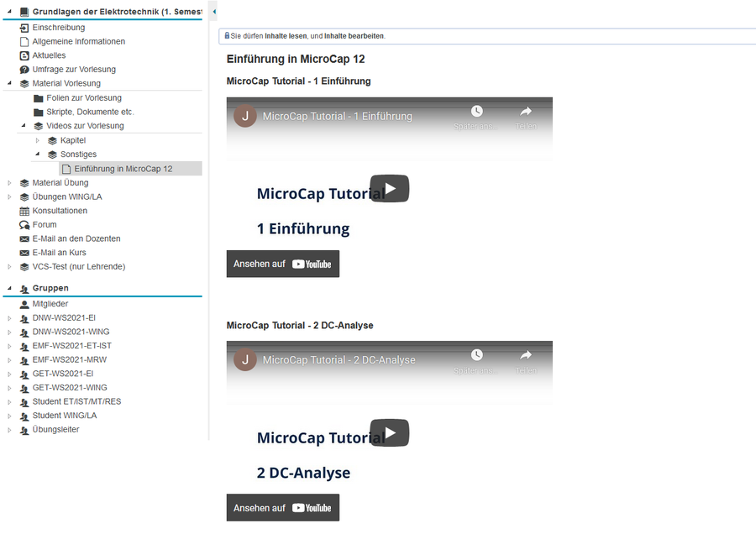Screen dimensions: 756x534
Task: Select the DNW-WS2021-WING group
Action: 71,332
